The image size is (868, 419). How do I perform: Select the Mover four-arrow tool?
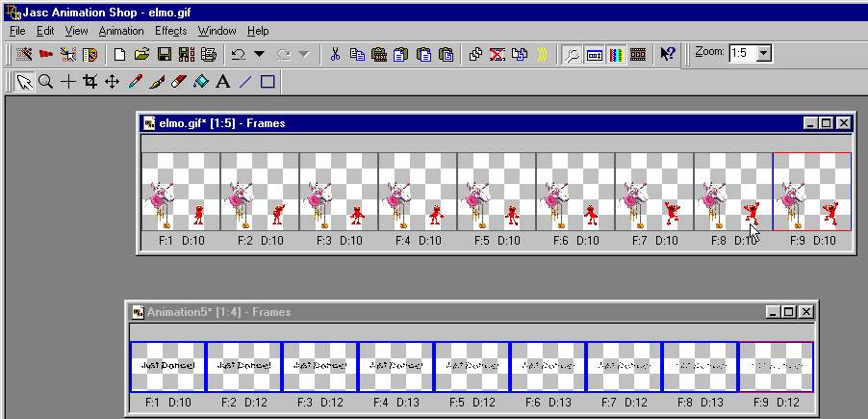[113, 83]
